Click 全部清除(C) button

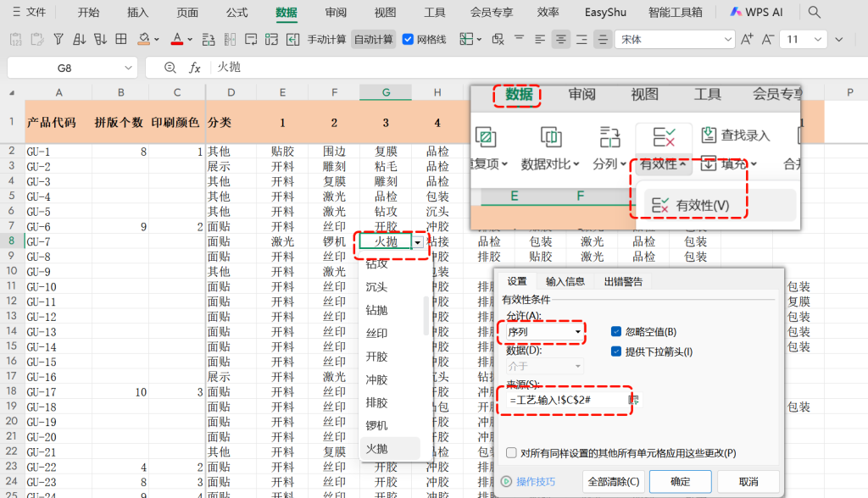614,481
